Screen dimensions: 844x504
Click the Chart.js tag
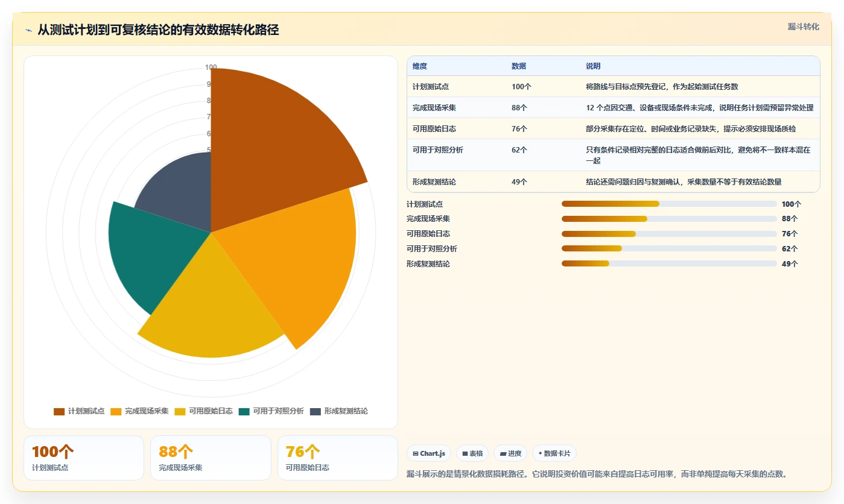429,453
